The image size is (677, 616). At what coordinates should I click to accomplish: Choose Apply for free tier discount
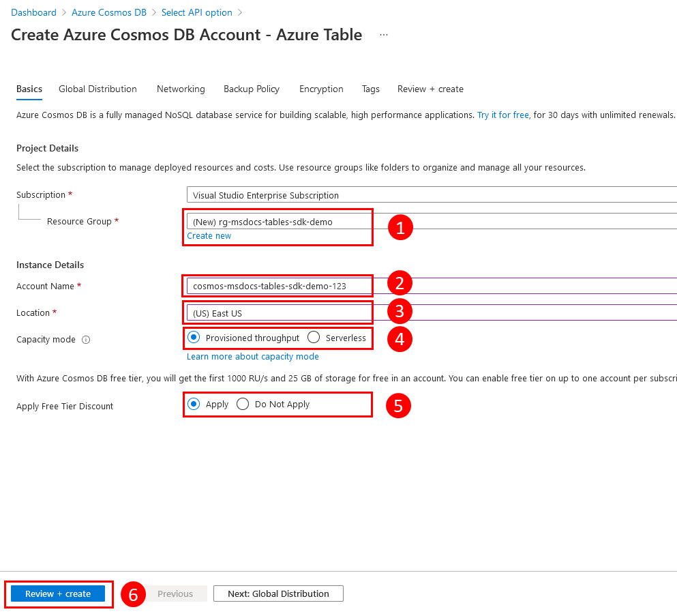point(194,404)
